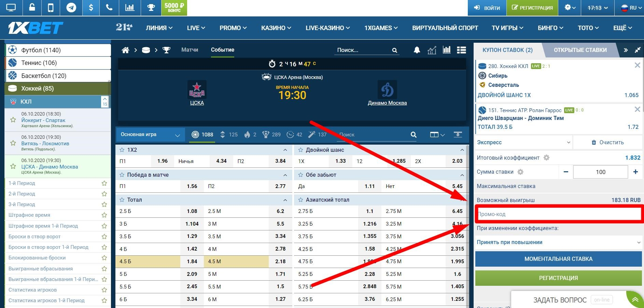The width and height of the screenshot is (644, 308).
Task: Click the trophy breadcrumb icon
Action: [166, 50]
